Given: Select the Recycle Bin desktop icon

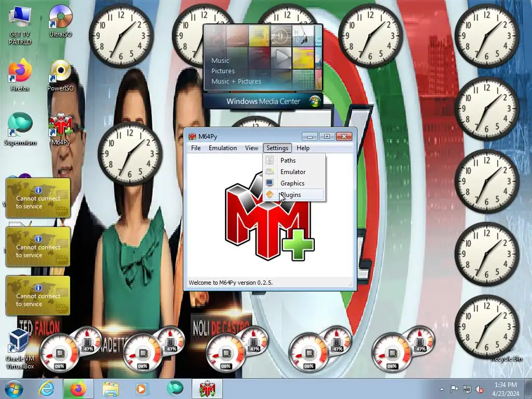Looking at the screenshot, I should (506, 358).
